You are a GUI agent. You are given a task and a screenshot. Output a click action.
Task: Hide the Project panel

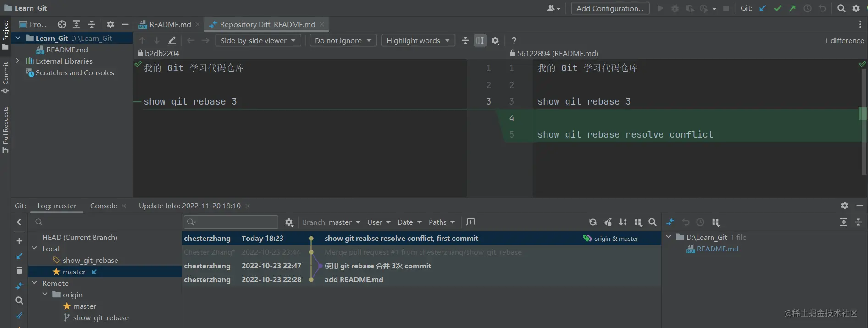[x=125, y=24]
